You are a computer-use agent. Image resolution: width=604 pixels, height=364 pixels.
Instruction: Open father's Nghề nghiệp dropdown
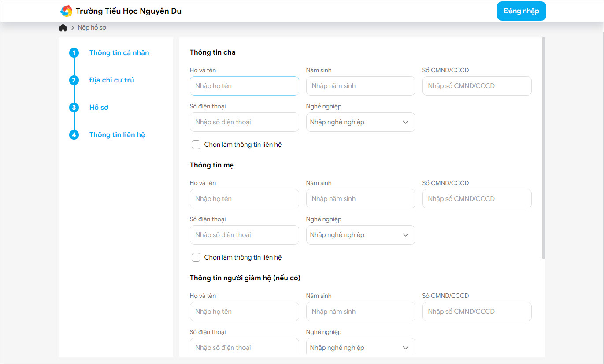tap(360, 122)
